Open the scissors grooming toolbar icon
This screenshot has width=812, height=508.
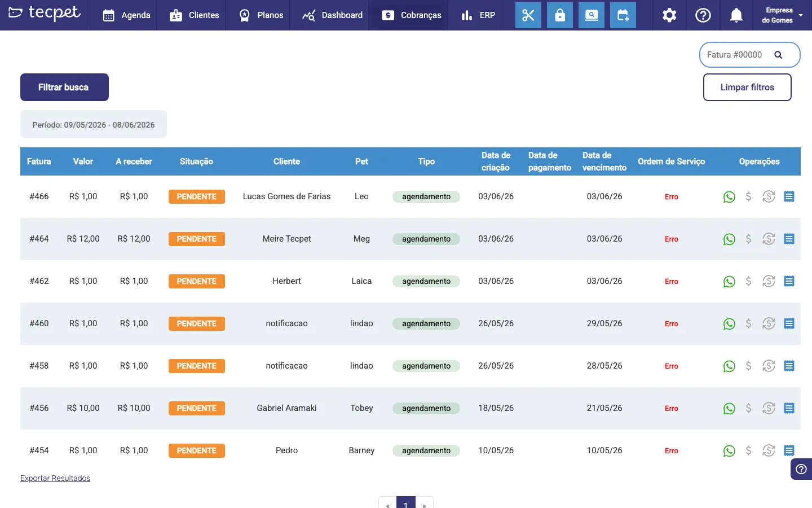(528, 15)
